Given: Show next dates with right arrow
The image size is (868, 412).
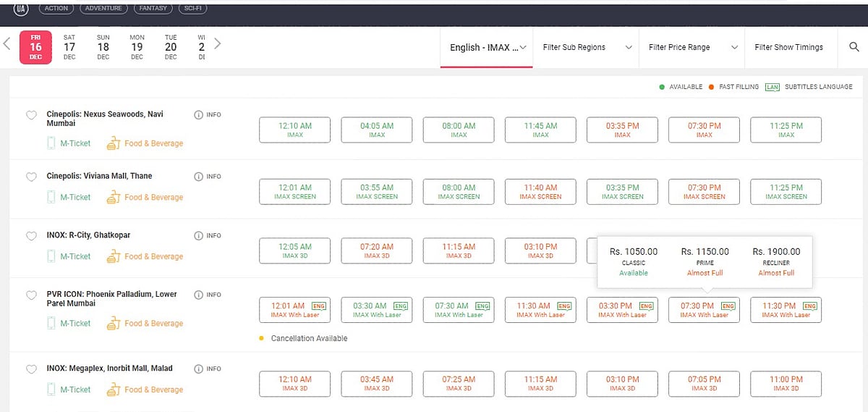Looking at the screenshot, I should click(x=217, y=43).
